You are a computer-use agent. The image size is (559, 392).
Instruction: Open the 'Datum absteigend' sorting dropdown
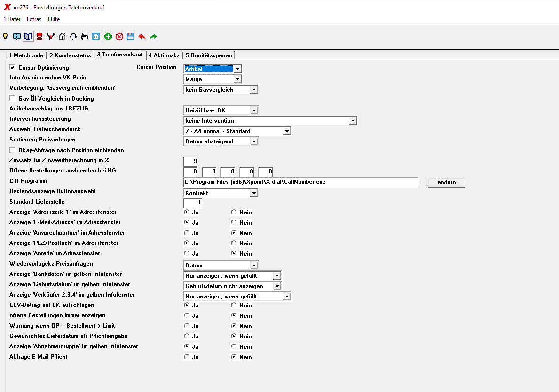(254, 141)
